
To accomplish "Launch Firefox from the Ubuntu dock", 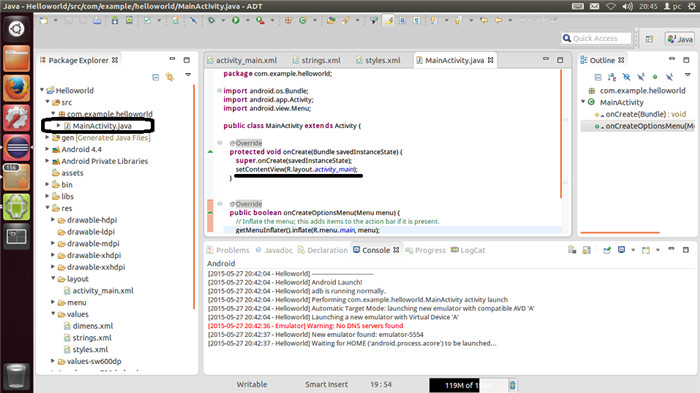I will coord(17,88).
